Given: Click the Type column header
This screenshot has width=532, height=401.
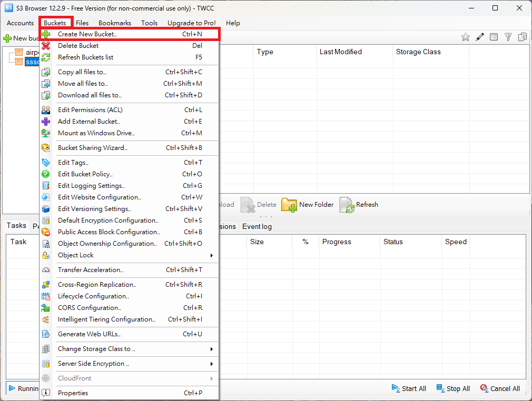Looking at the screenshot, I should pyautogui.click(x=285, y=52).
